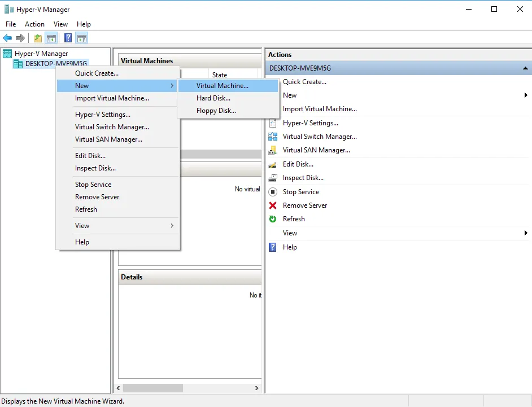This screenshot has height=407, width=532.
Task: Choose Inspect Disk in context menu
Action: click(x=117, y=169)
